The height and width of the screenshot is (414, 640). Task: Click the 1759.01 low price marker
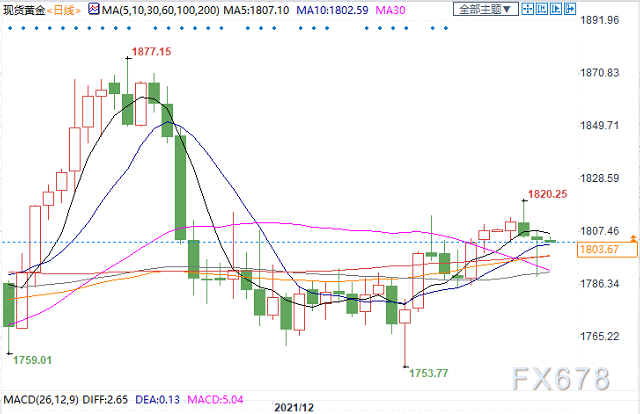click(x=32, y=360)
